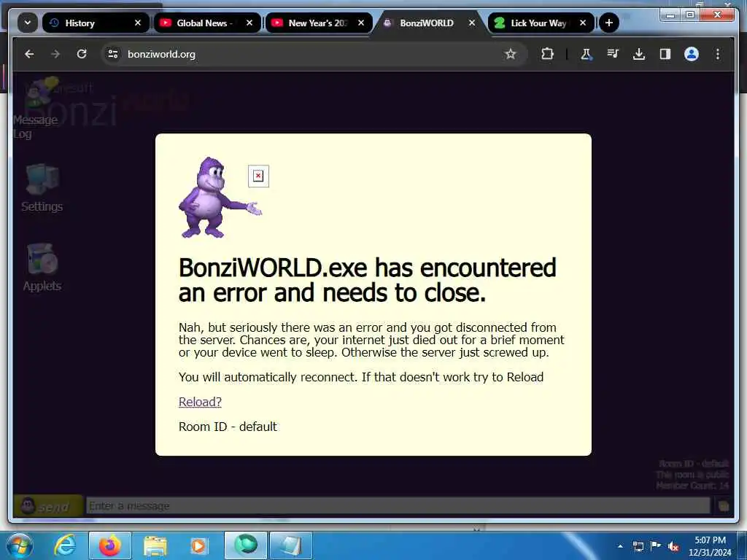Image resolution: width=747 pixels, height=560 pixels.
Task: Click the broken image icon in dialog
Action: (259, 176)
